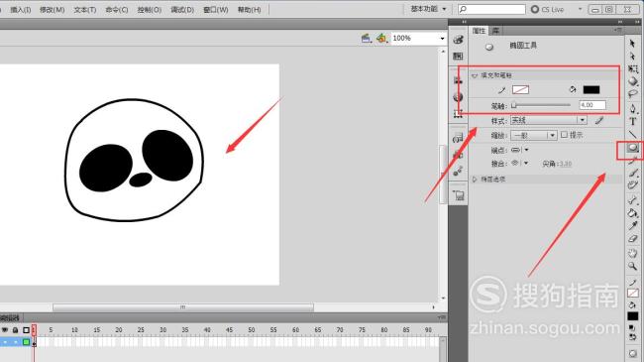
Task: Click the stage horizontal scrollbar
Action: click(x=183, y=307)
